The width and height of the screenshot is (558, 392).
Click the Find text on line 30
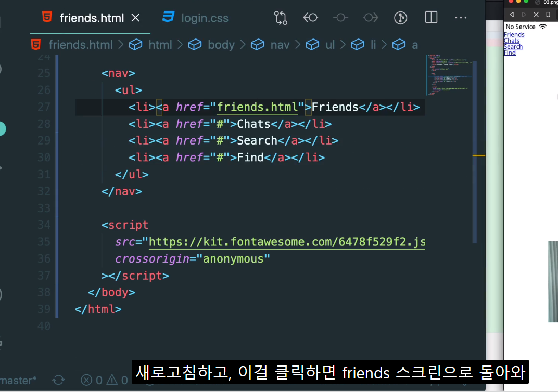pyautogui.click(x=250, y=158)
